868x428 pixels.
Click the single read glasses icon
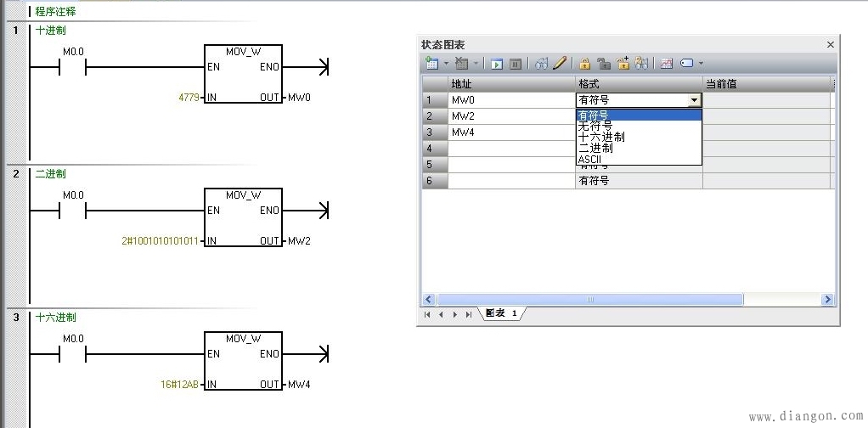tap(542, 64)
